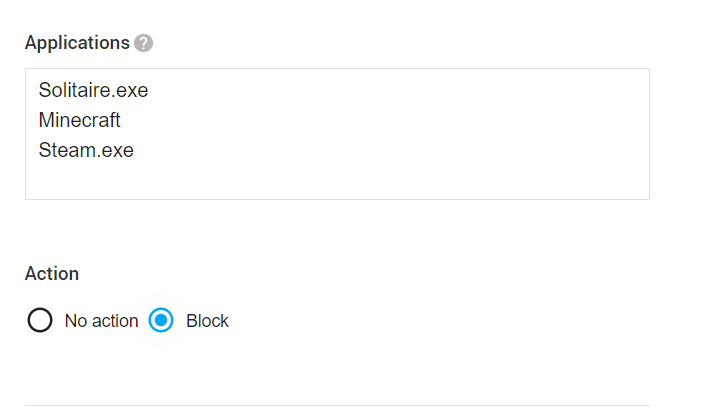Click the divider line below Action options
710x407 pixels.
[337, 405]
